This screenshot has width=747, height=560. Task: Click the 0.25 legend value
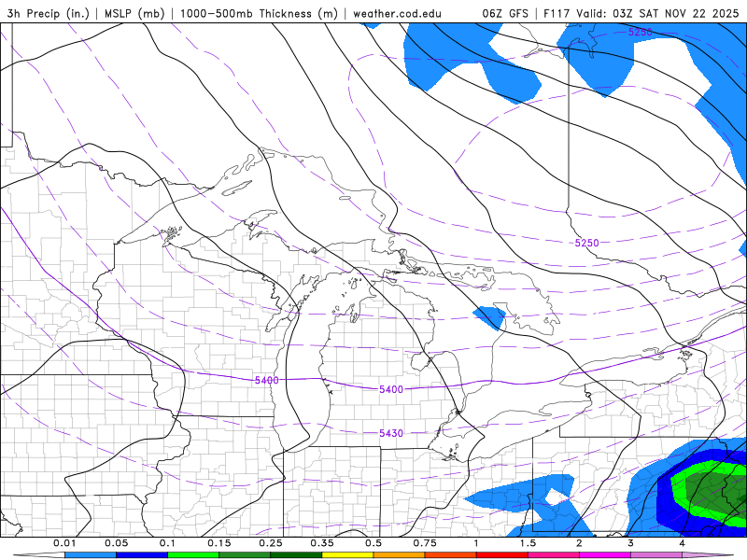point(271,543)
